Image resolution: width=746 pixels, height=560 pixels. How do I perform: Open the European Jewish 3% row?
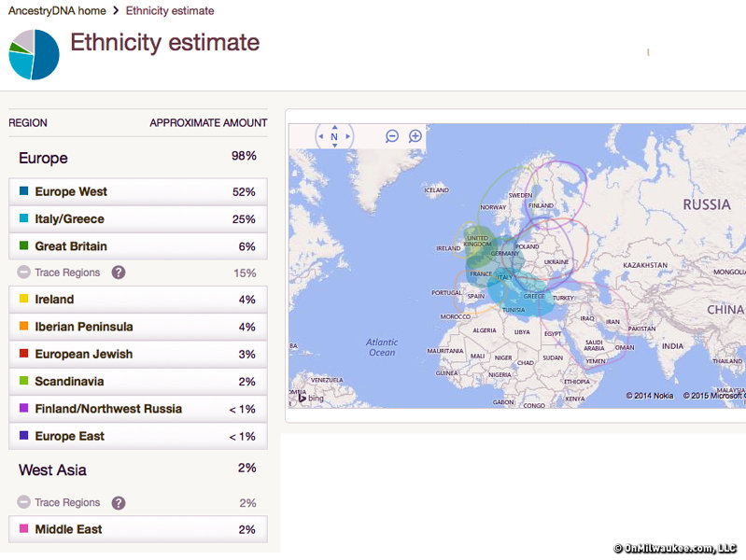(138, 354)
